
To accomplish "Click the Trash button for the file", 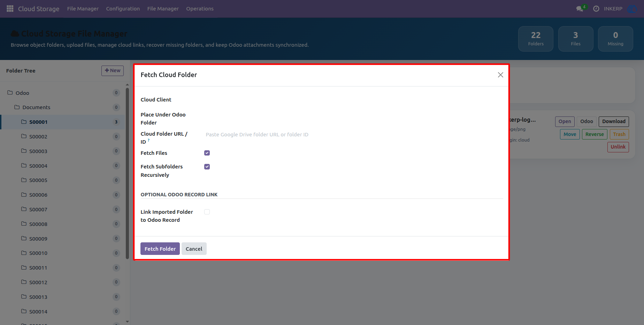I will (x=619, y=134).
